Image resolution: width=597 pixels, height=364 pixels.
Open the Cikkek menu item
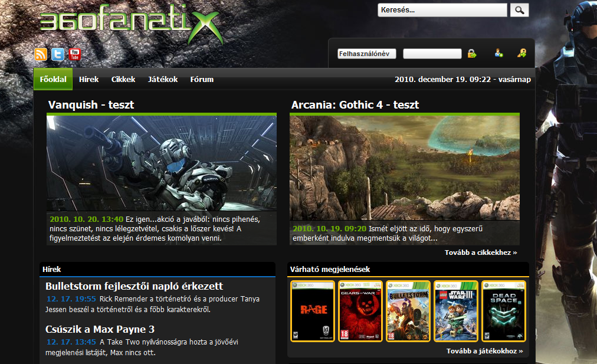pos(123,79)
